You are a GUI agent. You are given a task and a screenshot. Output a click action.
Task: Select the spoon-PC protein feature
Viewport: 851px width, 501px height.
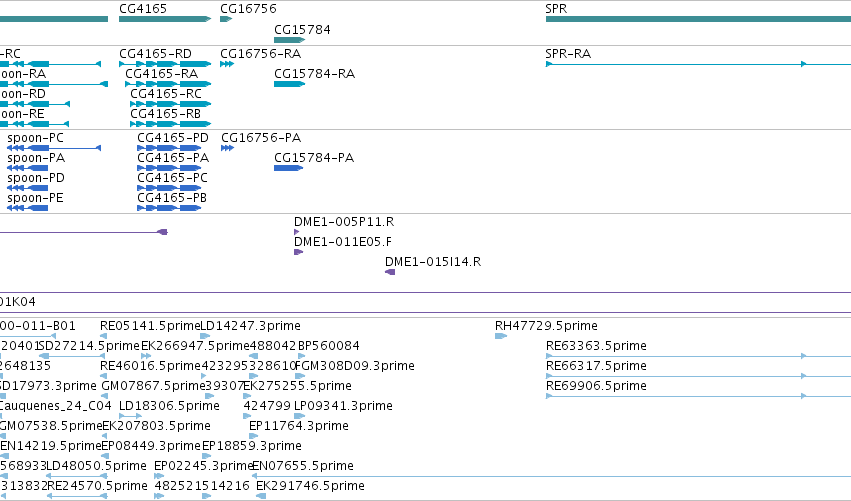point(54,148)
